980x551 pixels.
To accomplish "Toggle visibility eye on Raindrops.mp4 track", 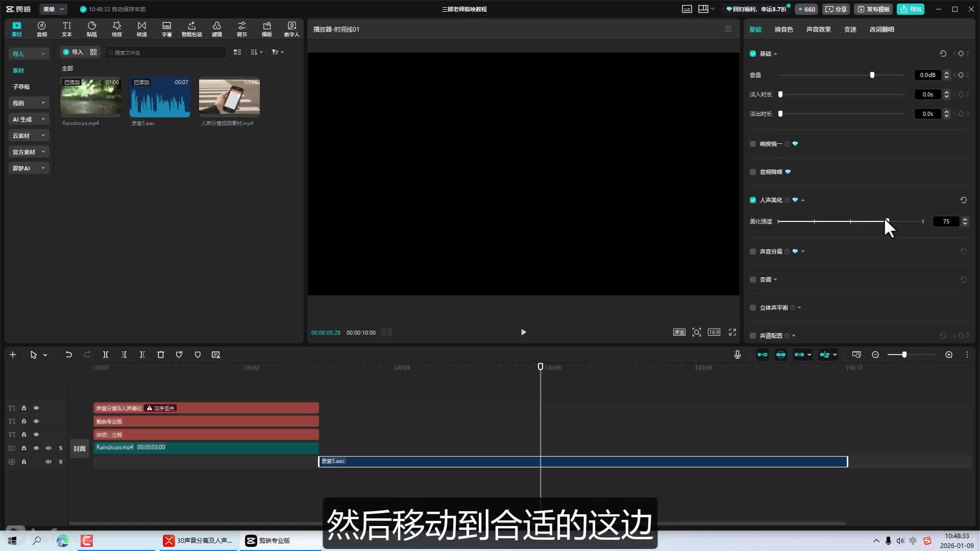I will point(36,448).
